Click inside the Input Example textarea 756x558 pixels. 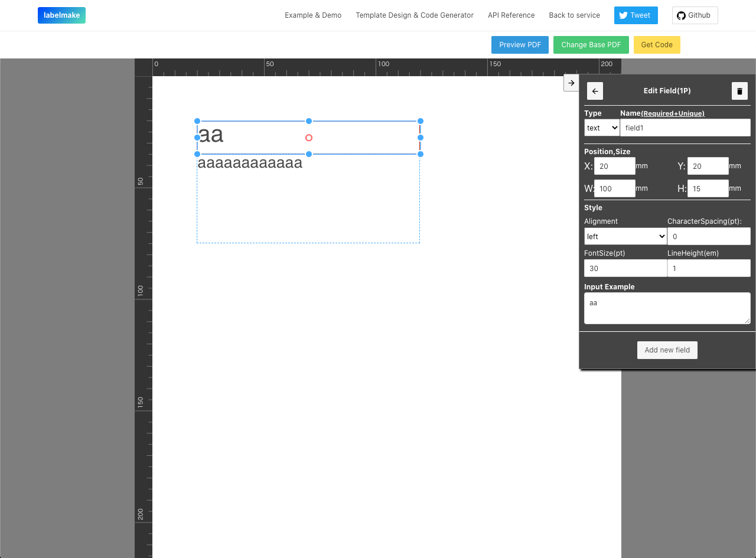click(x=667, y=308)
